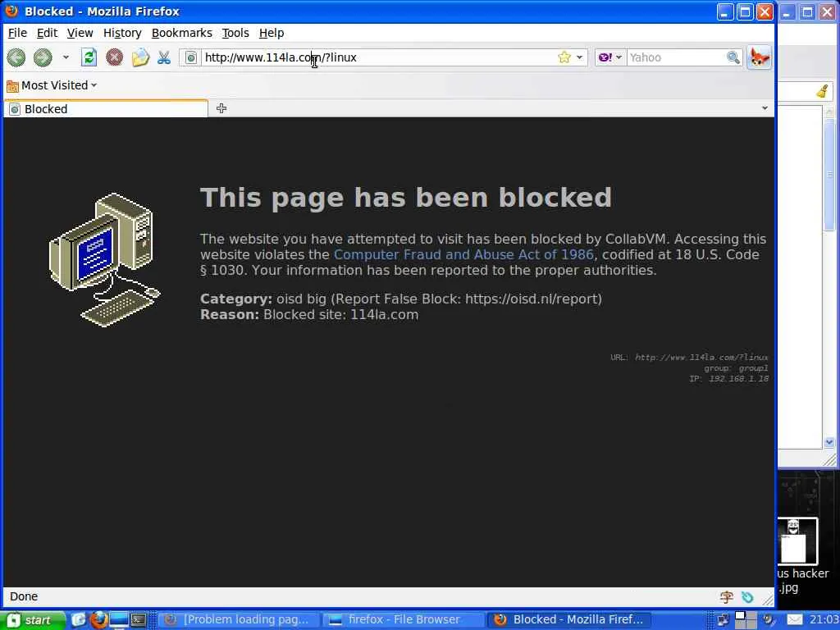This screenshot has height=630, width=840.
Task: Click the scissors Cut icon
Action: [x=164, y=57]
